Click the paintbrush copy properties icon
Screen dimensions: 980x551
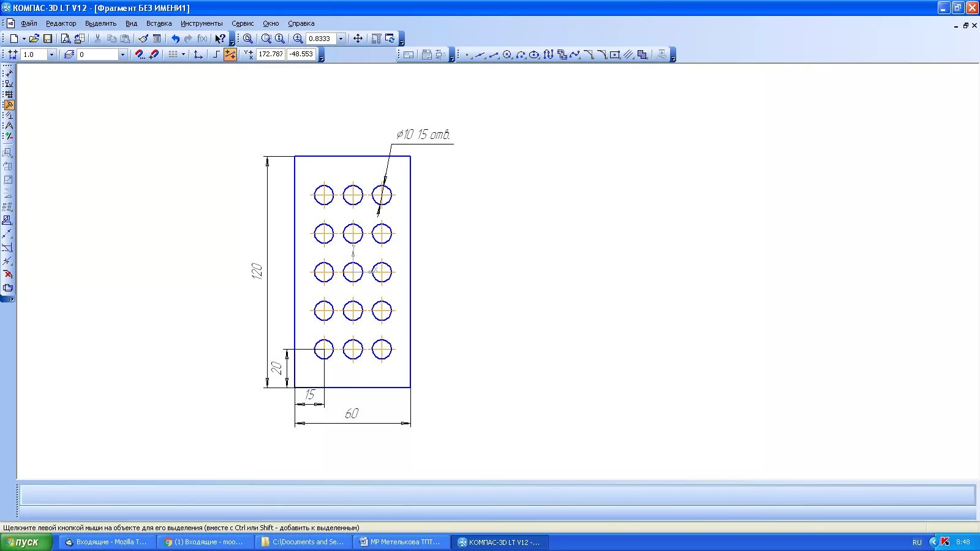coord(143,39)
